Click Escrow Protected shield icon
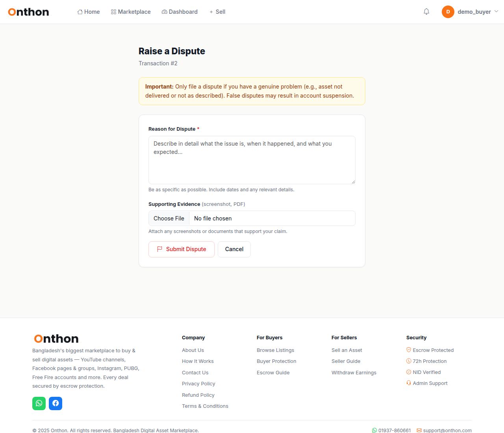This screenshot has height=433, width=504. click(409, 350)
